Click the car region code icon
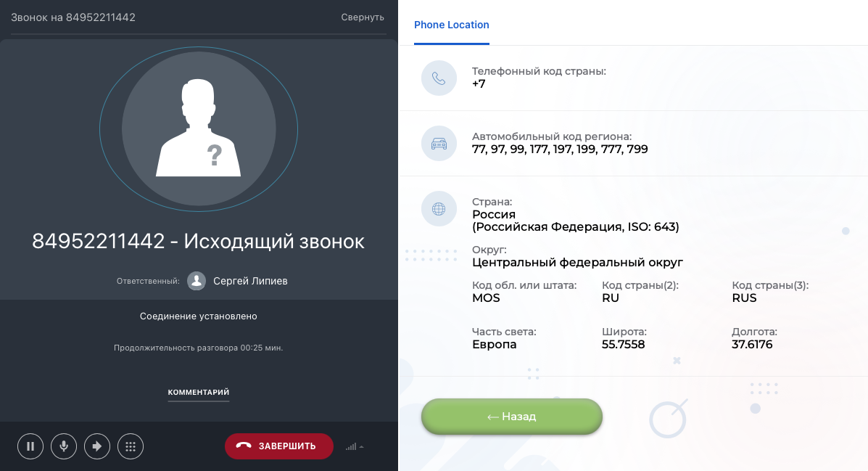The height and width of the screenshot is (471, 868). coord(439,144)
